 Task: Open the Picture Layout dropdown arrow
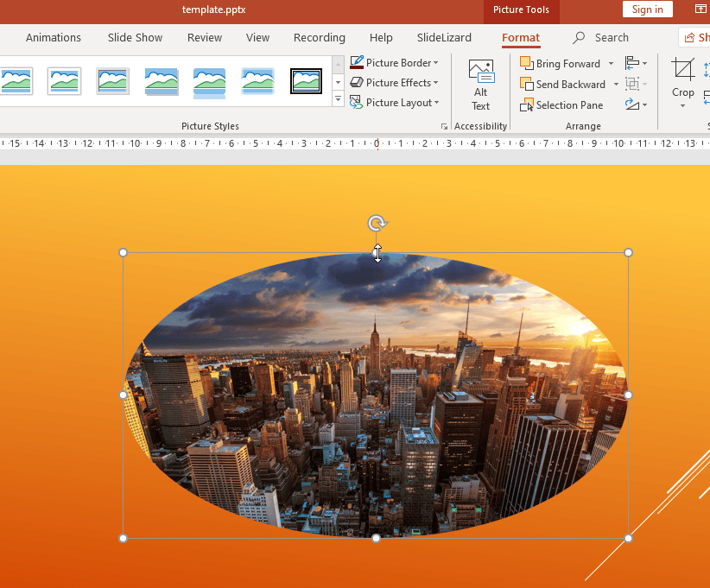pos(436,103)
